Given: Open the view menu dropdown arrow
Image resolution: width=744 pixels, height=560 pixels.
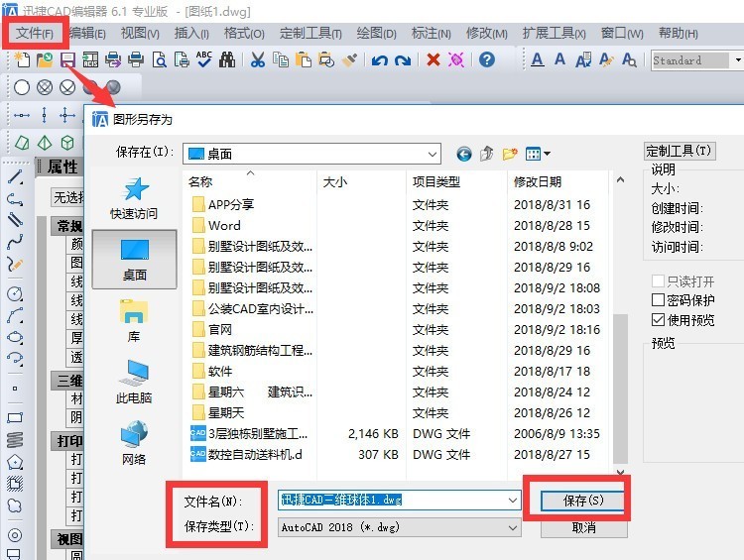Looking at the screenshot, I should (x=547, y=154).
